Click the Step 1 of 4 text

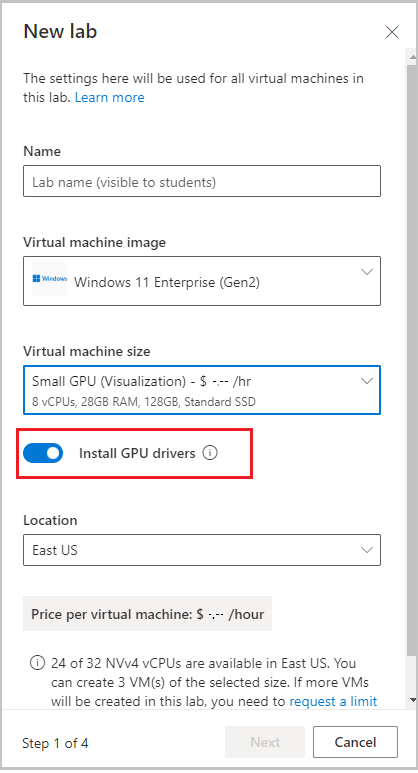[55, 743]
